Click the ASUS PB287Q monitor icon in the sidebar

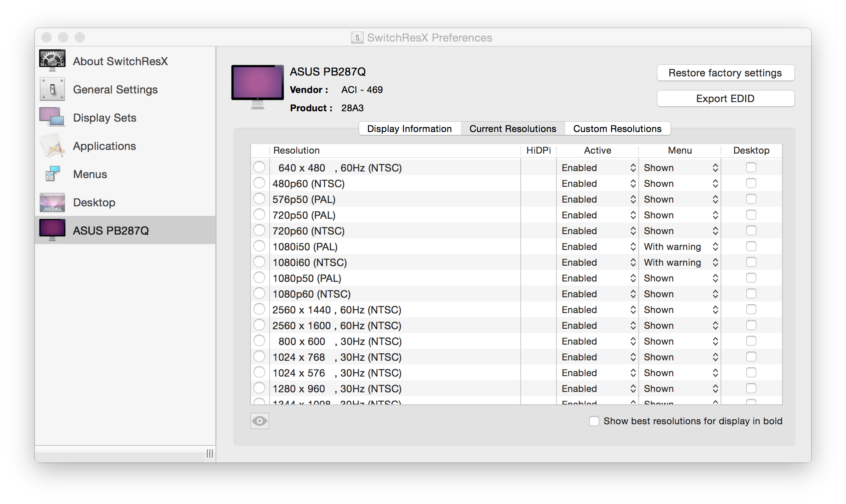[x=52, y=230]
